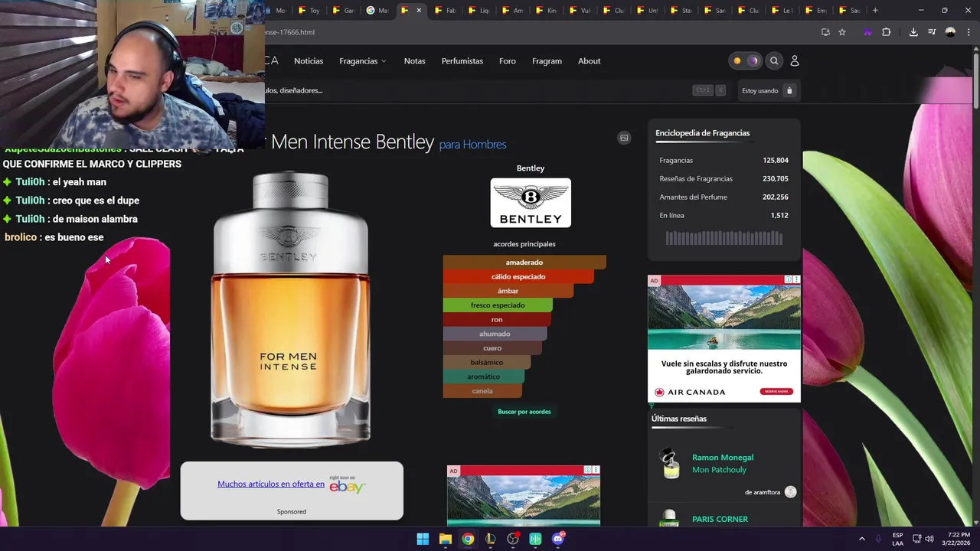
Task: Open the Fragram menu item
Action: coord(547,61)
